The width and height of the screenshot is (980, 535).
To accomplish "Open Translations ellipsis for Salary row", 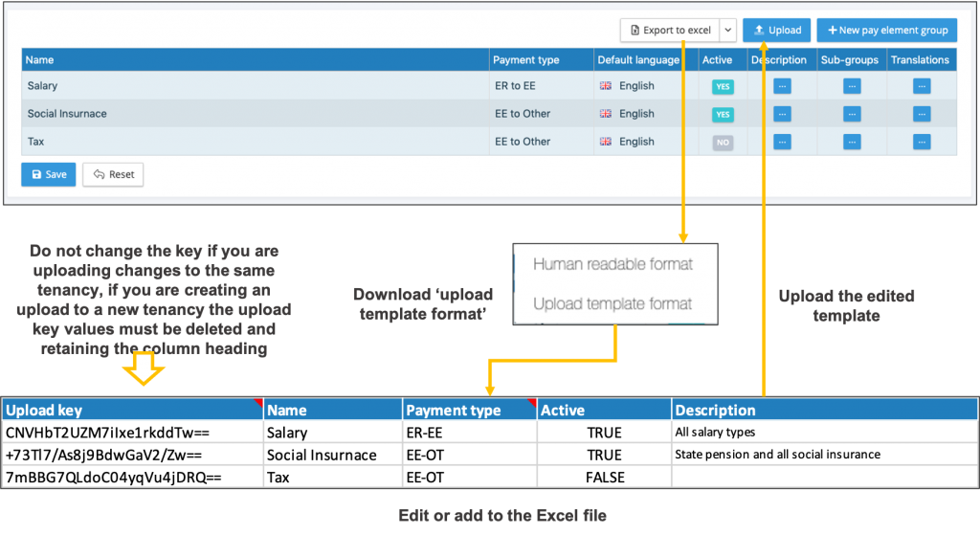I will [x=922, y=86].
